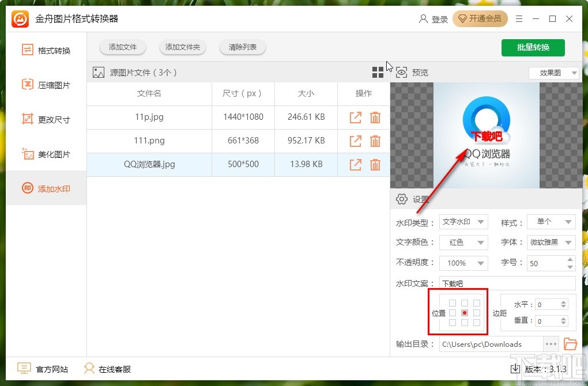Open the 效果图 preview dropdown
This screenshot has height=386, width=588.
coord(553,73)
